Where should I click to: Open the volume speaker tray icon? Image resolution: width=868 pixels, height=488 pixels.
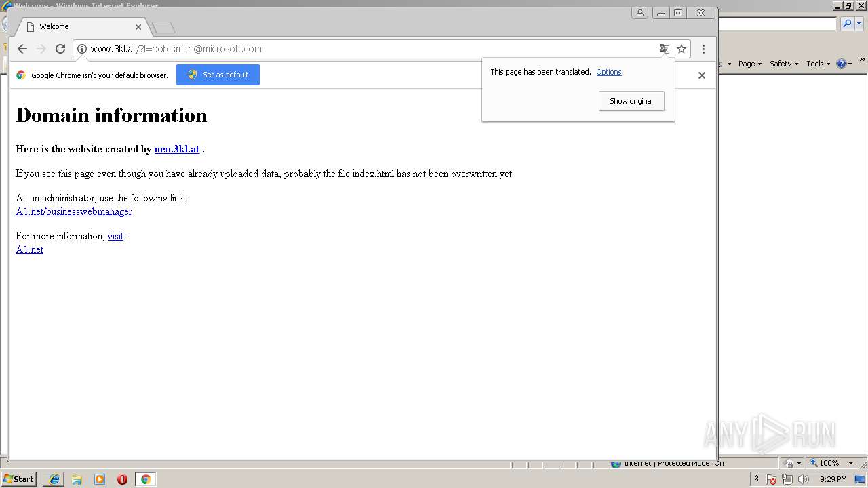pos(804,479)
